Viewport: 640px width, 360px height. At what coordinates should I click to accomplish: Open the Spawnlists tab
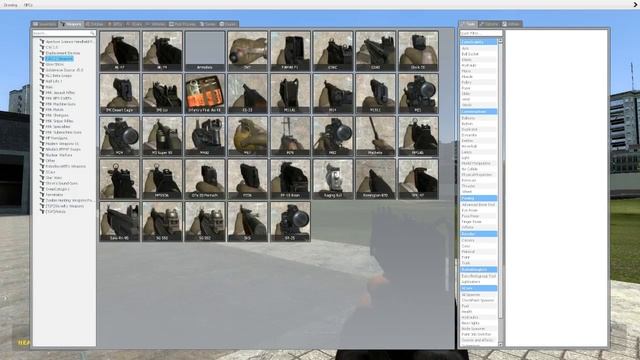click(x=45, y=24)
